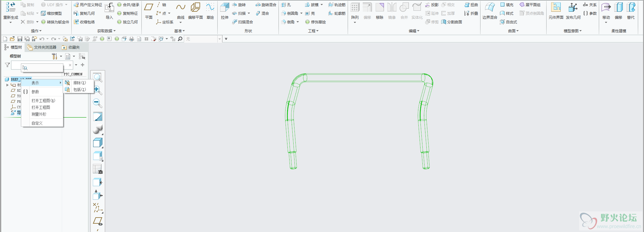This screenshot has height=232, width=644.
Task: Click the 孔 hole tool
Action: point(286,5)
